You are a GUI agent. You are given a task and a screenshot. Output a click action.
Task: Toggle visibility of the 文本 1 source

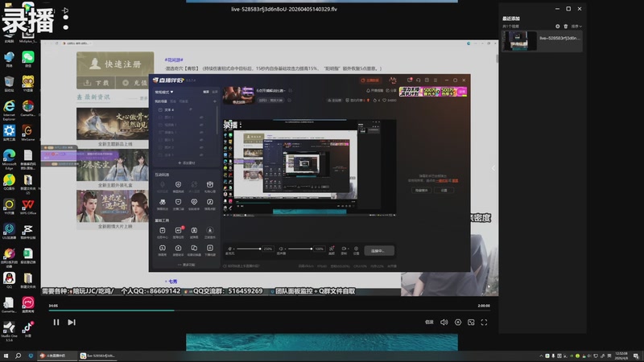(x=201, y=154)
